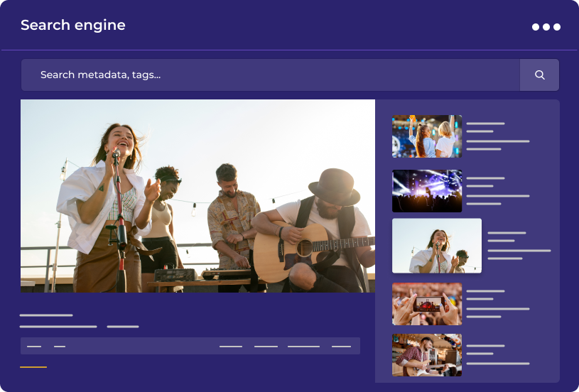Click text lines beside the phone filming thumbnail
The image size is (579, 392).
pyautogui.click(x=497, y=304)
